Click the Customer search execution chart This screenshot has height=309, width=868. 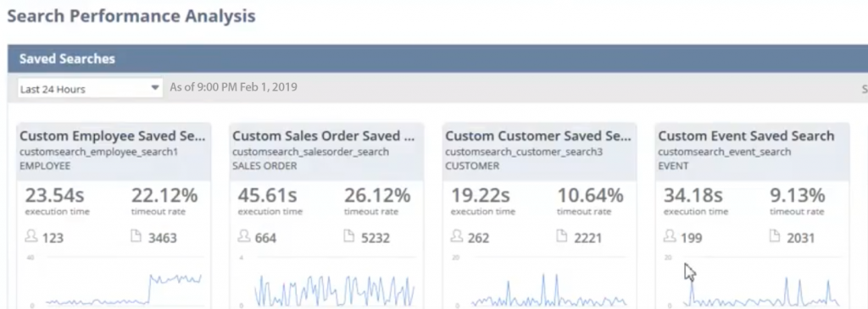coord(541,282)
